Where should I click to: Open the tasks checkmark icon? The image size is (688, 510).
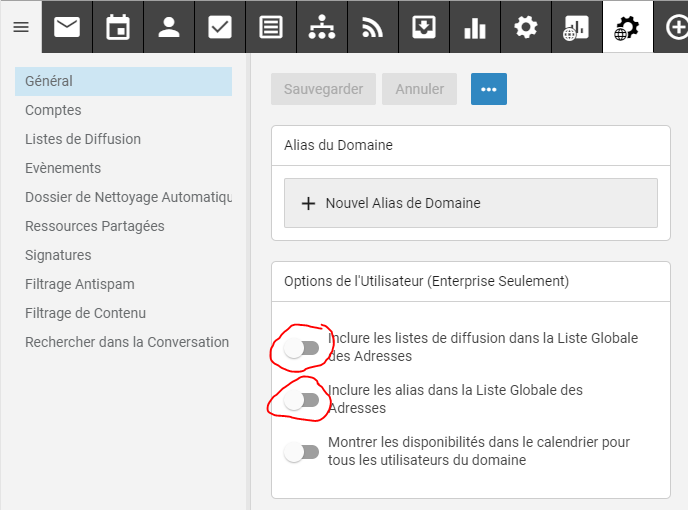(x=220, y=27)
